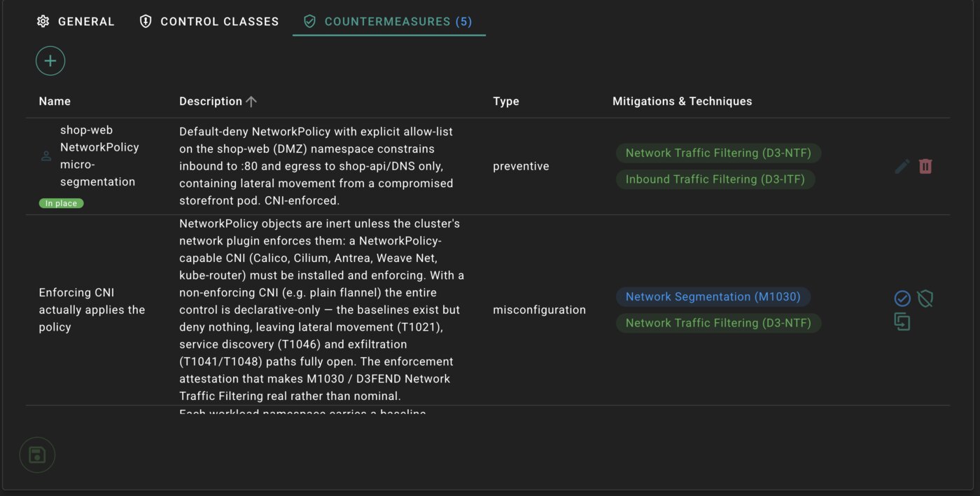Click Network Traffic Filtering chip in shop-web row

click(718, 153)
